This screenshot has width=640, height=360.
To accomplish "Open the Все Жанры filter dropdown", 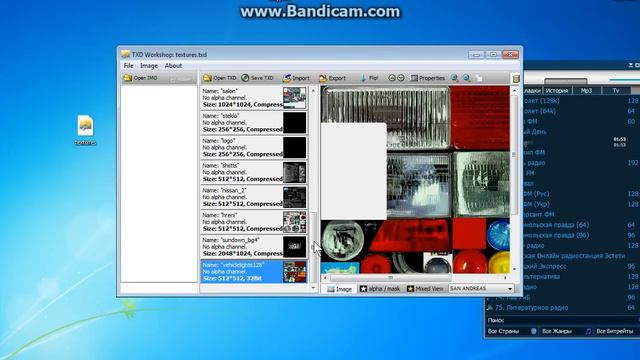I will coord(566,331).
